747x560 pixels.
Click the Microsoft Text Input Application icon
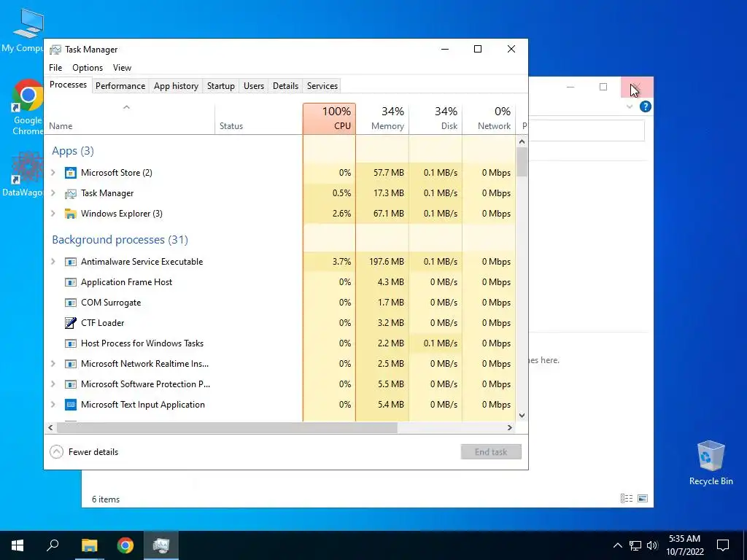click(71, 405)
